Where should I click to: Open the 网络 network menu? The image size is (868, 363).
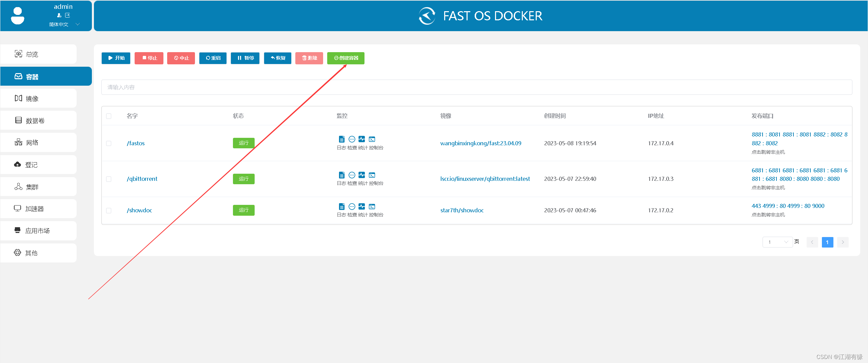pyautogui.click(x=38, y=143)
